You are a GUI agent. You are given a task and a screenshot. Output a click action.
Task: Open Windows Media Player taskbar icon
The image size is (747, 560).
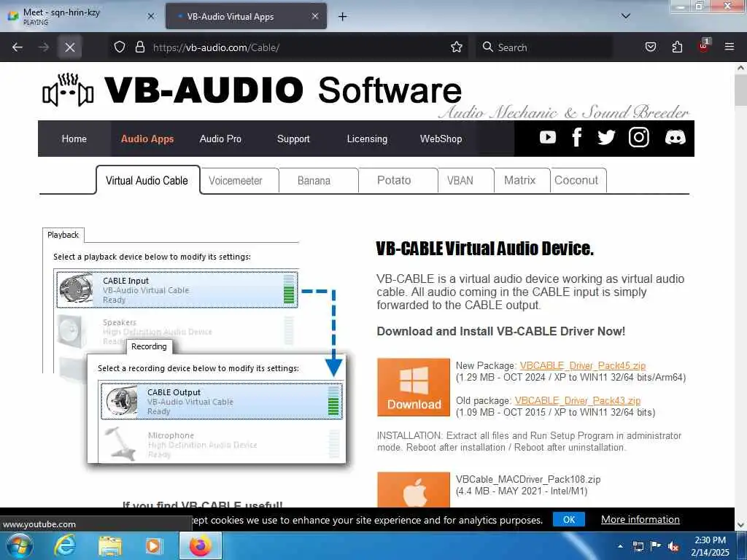pos(154,545)
